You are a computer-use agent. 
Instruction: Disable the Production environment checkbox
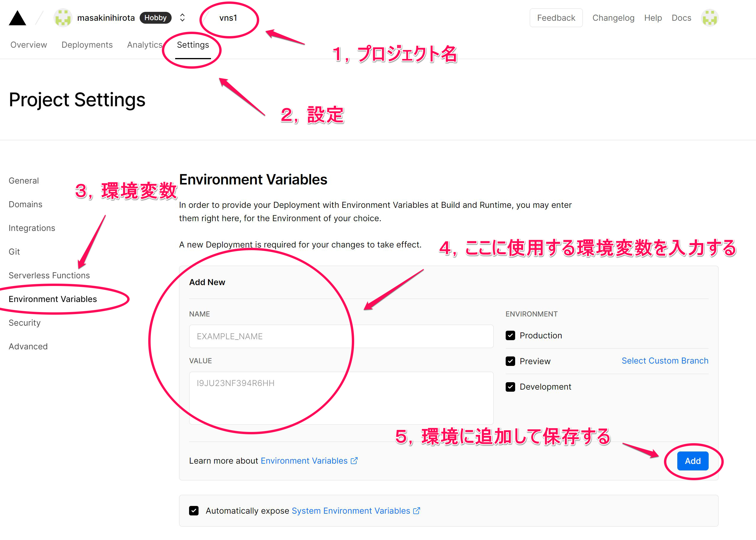tap(510, 335)
